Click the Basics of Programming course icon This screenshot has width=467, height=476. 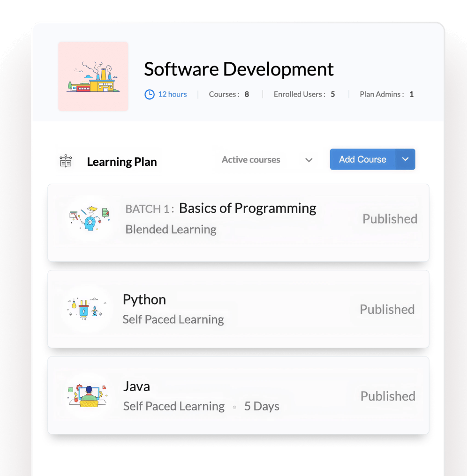[90, 218]
